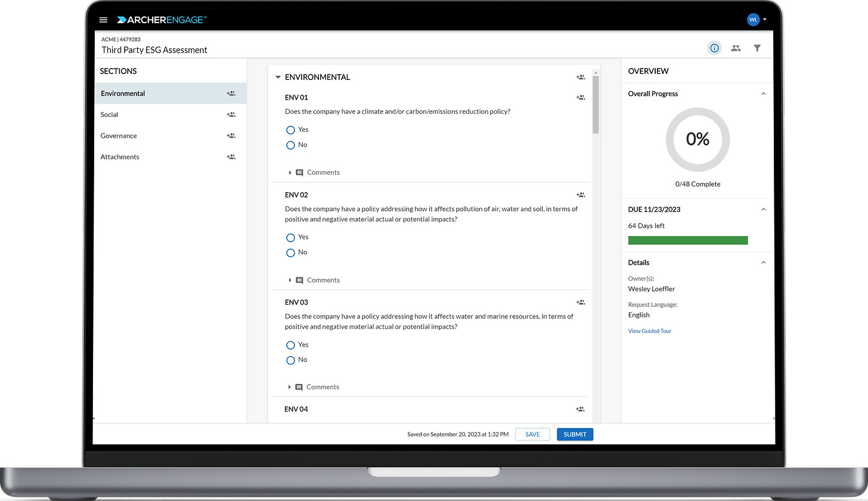
Task: Open the hamburger navigation menu
Action: pos(103,20)
